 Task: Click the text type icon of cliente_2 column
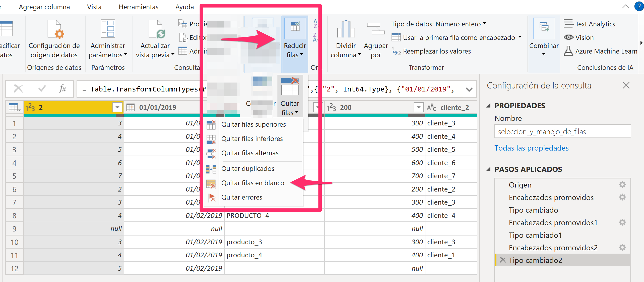(432, 108)
